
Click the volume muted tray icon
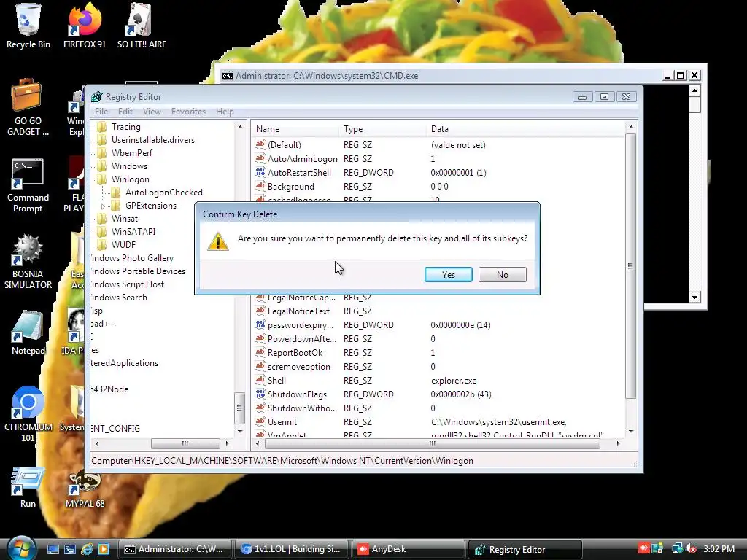[690, 548]
